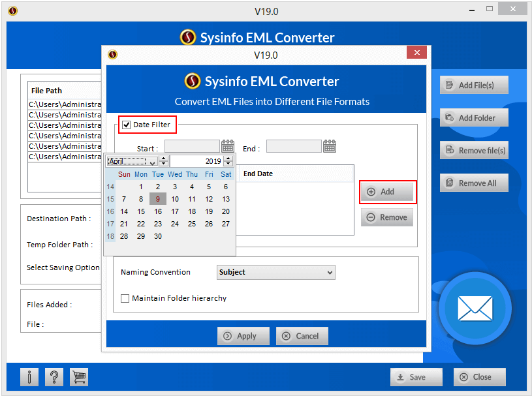This screenshot has width=532, height=396.
Task: Click week number 18 in calendar
Action: [110, 236]
